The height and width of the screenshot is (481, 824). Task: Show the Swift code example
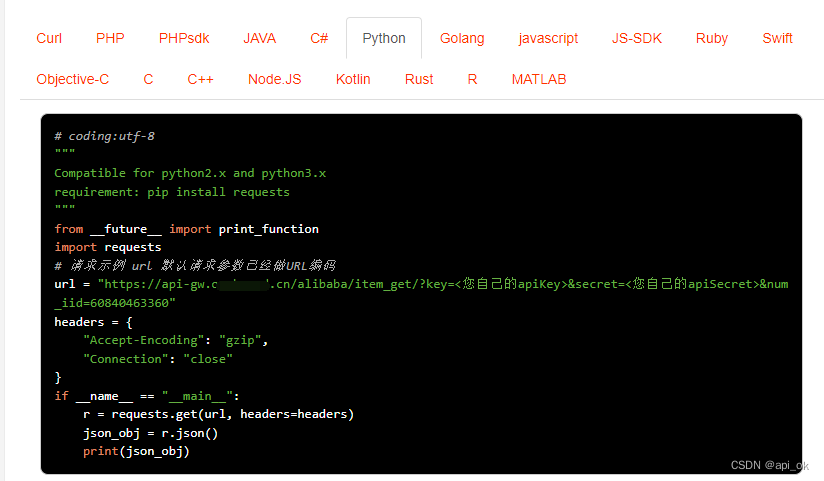click(777, 38)
